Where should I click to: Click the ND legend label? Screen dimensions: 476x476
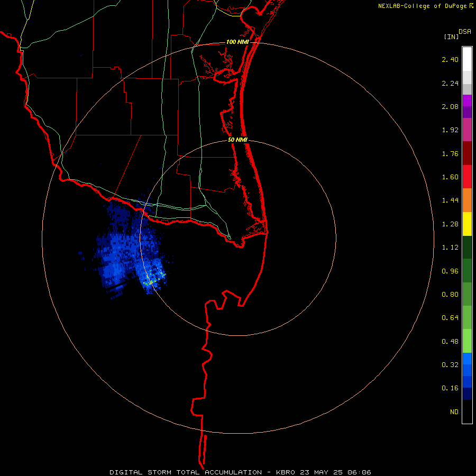pos(454,412)
